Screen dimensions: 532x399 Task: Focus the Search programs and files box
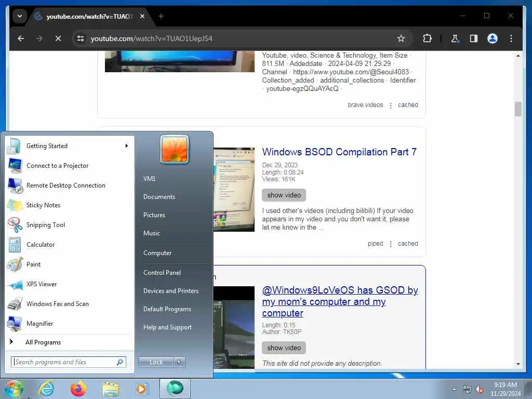68,362
